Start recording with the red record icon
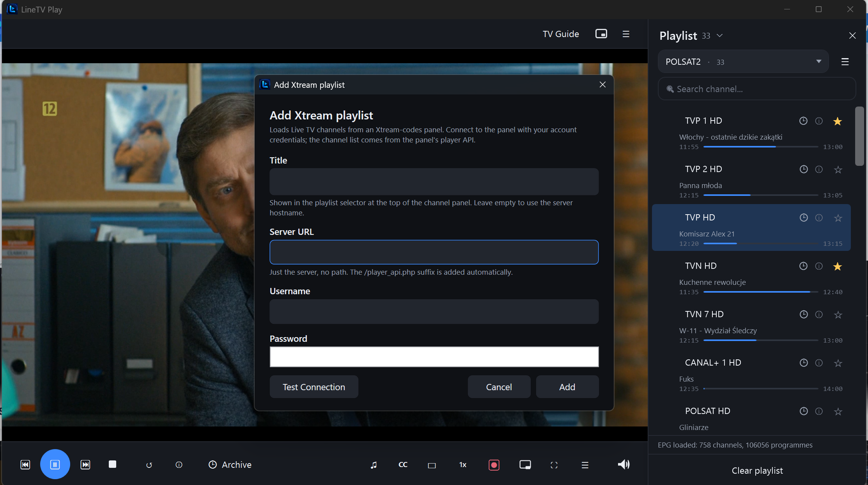This screenshot has width=868, height=485. (x=494, y=465)
